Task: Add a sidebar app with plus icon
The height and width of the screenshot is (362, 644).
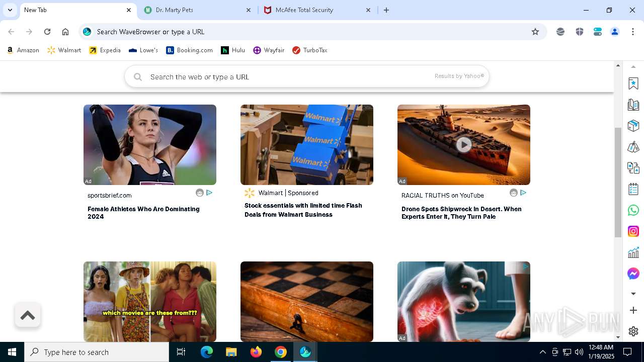Action: pyautogui.click(x=633, y=311)
